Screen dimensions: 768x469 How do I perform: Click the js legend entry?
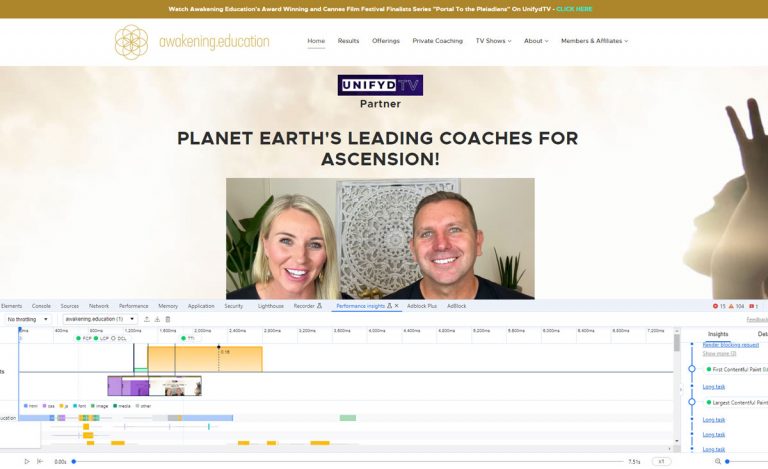pyautogui.click(x=64, y=406)
